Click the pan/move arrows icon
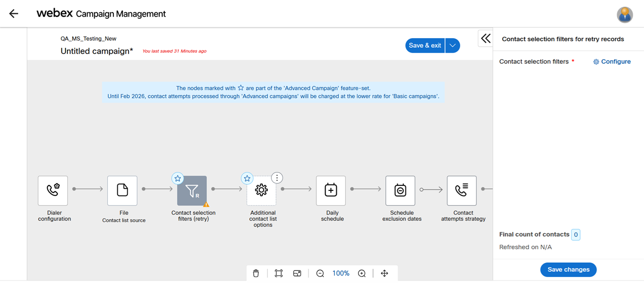644x285 pixels. 384,273
